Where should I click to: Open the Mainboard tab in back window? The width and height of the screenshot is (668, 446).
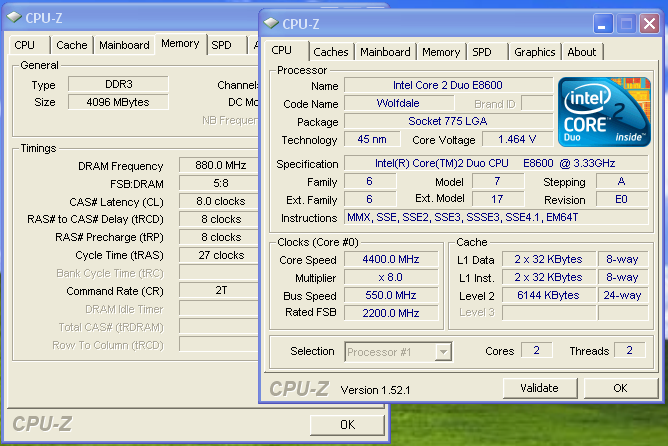click(124, 45)
